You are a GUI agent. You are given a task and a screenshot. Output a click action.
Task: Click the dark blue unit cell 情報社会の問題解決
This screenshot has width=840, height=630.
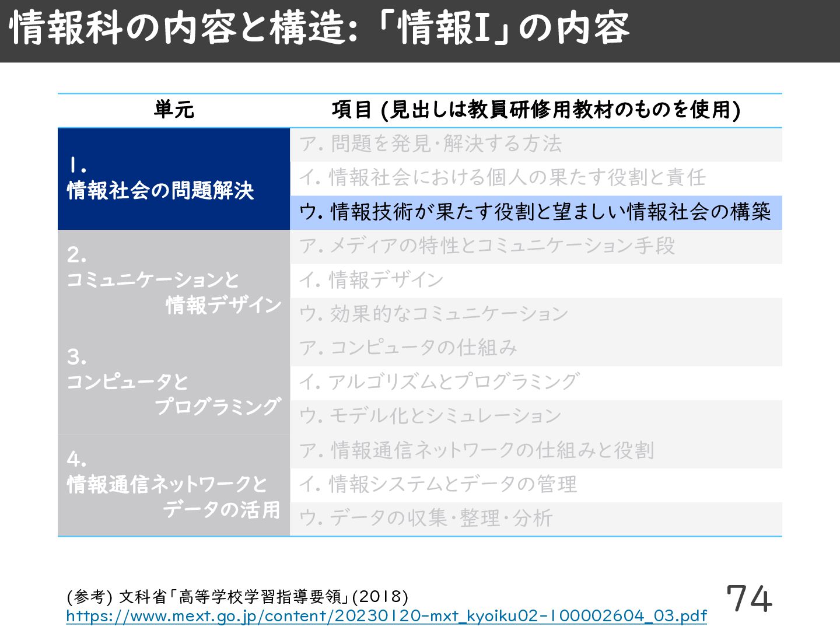tap(174, 178)
